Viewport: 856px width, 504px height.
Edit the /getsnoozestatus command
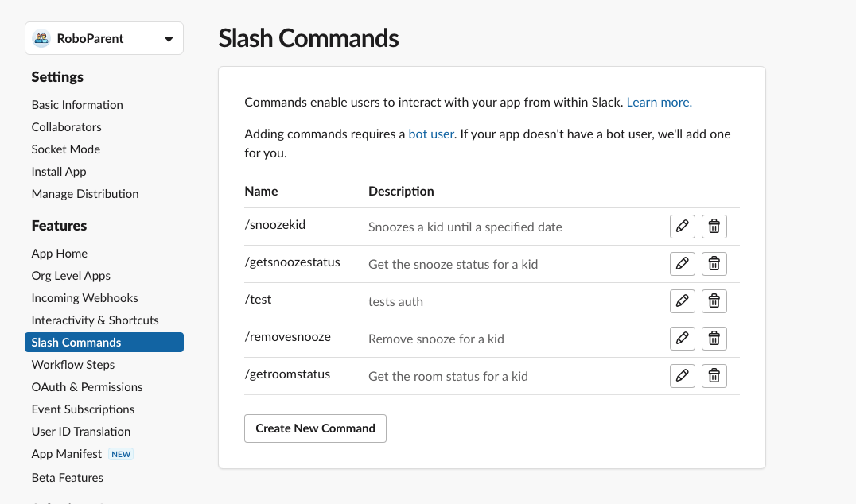pyautogui.click(x=682, y=263)
